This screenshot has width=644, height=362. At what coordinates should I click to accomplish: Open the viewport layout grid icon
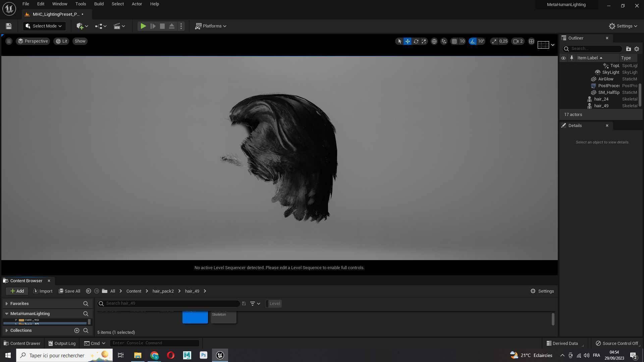531,41
